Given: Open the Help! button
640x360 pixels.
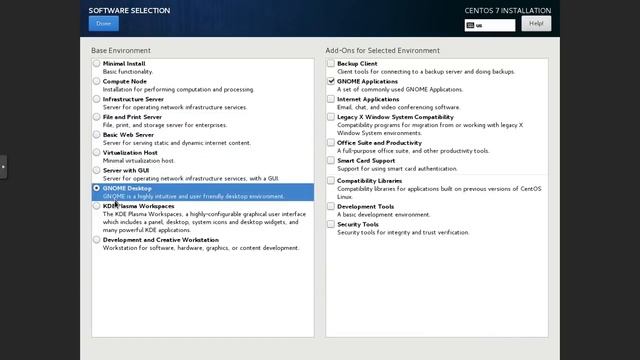Looking at the screenshot, I should coord(536,24).
